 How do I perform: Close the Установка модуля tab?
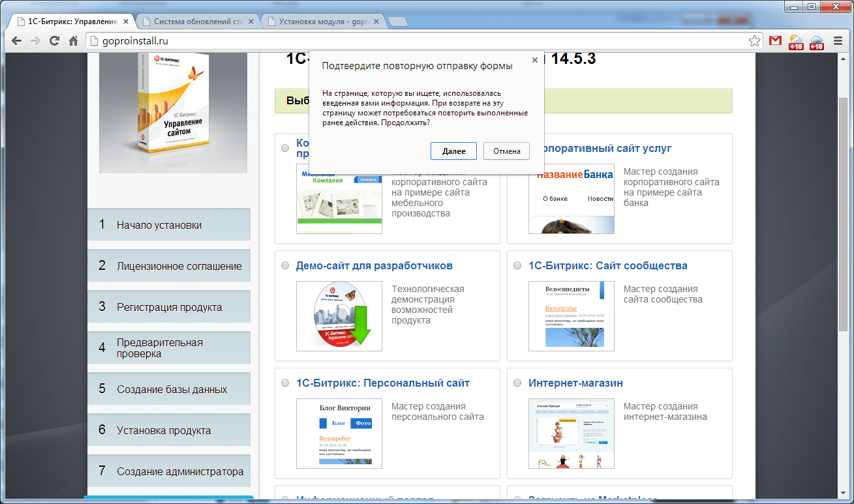[376, 21]
